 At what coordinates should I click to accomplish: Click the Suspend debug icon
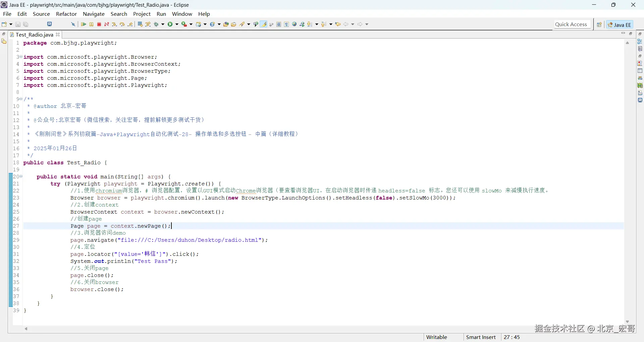[91, 24]
